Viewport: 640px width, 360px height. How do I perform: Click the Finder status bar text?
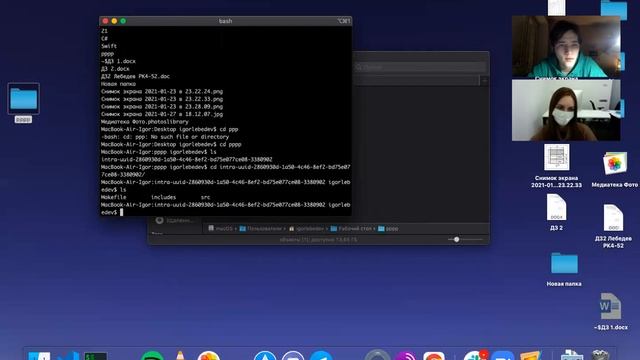pyautogui.click(x=318, y=240)
